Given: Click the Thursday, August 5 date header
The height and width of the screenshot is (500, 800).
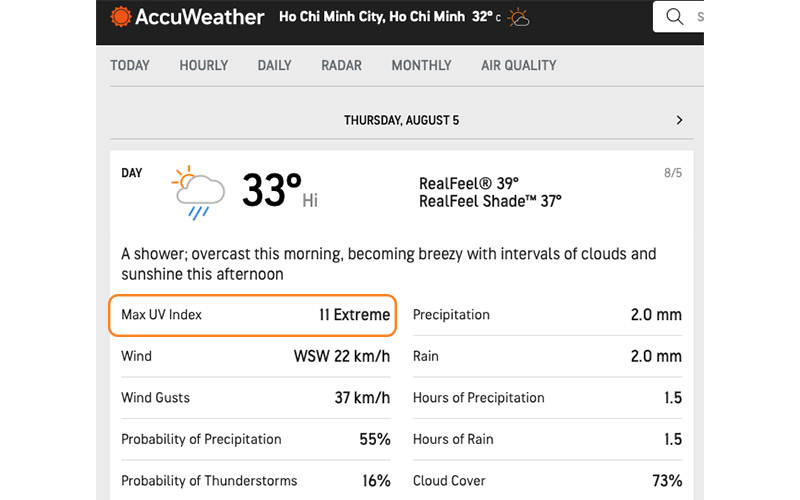Looking at the screenshot, I should [402, 120].
